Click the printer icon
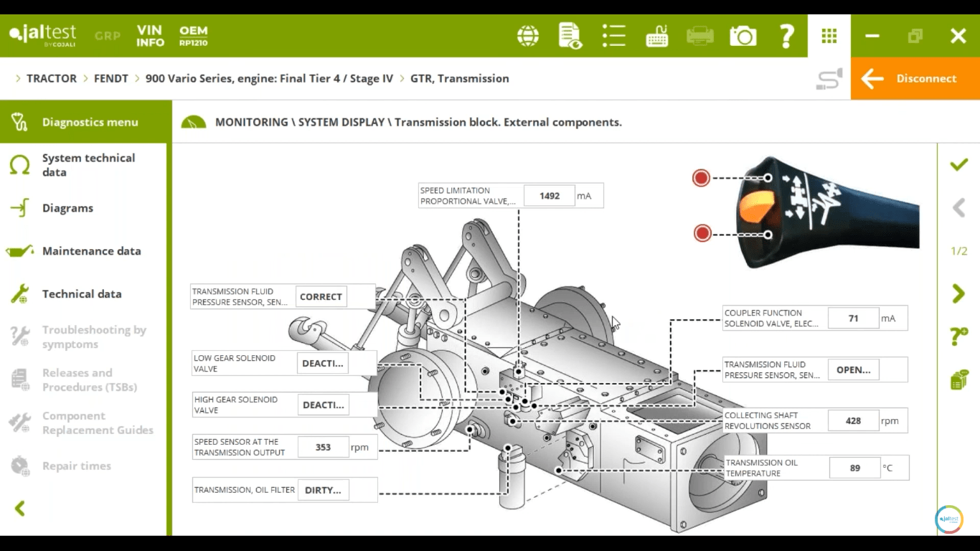This screenshot has height=551, width=980. tap(699, 36)
